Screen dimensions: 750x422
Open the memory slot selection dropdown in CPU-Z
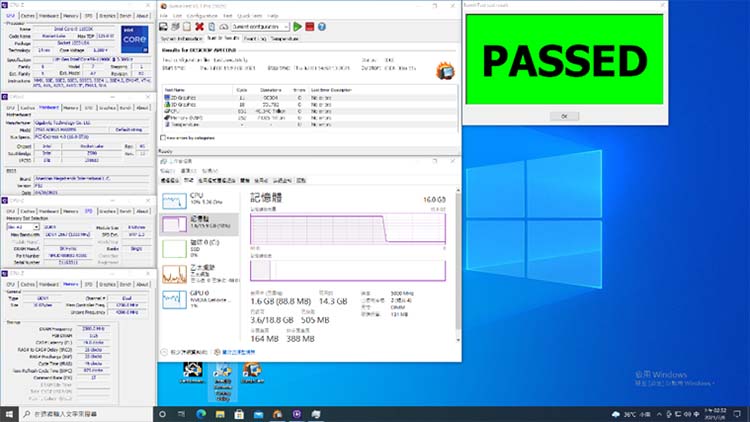point(22,227)
